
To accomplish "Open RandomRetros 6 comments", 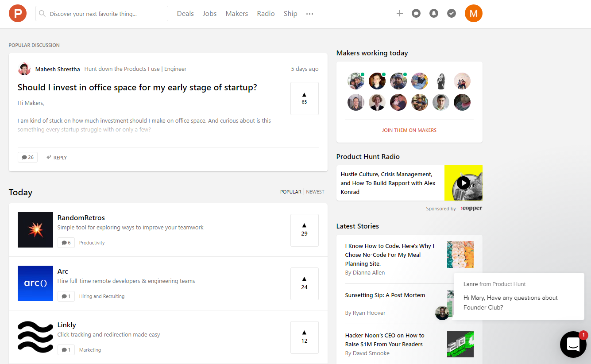I will point(66,243).
